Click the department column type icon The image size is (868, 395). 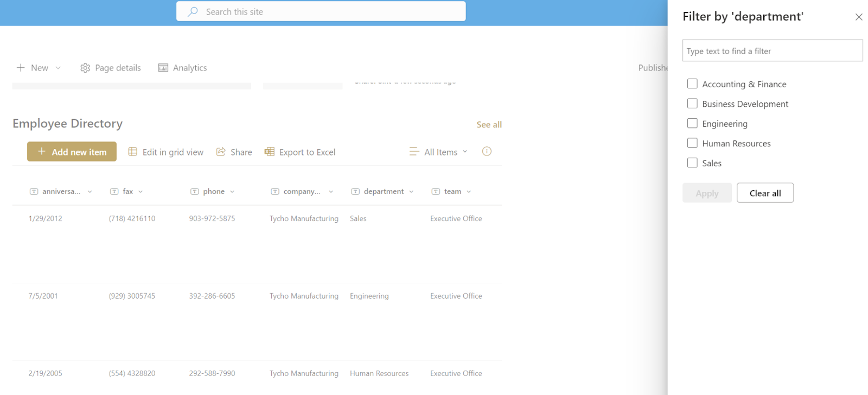coord(355,191)
